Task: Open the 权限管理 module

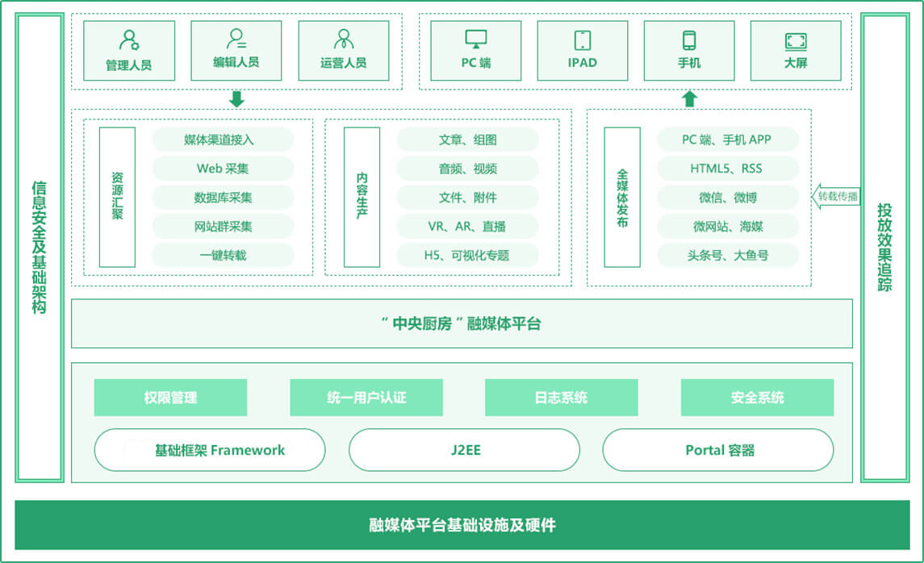Action: tap(170, 398)
